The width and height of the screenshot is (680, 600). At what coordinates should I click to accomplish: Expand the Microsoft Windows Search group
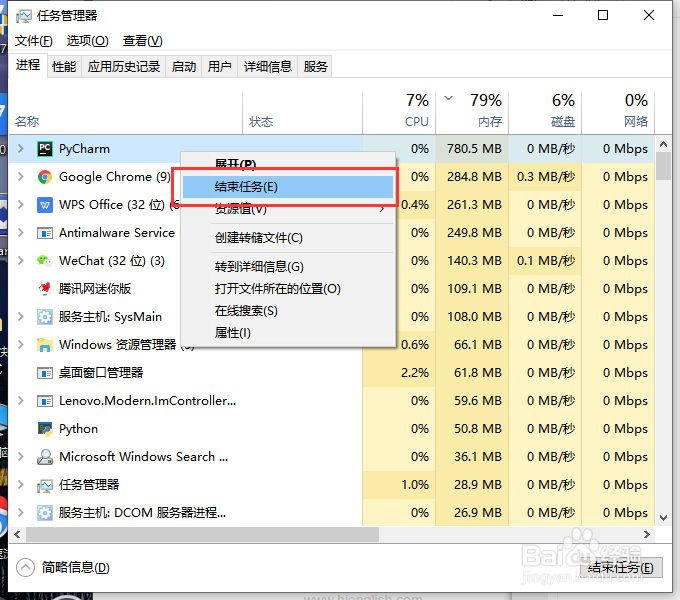(x=20, y=457)
